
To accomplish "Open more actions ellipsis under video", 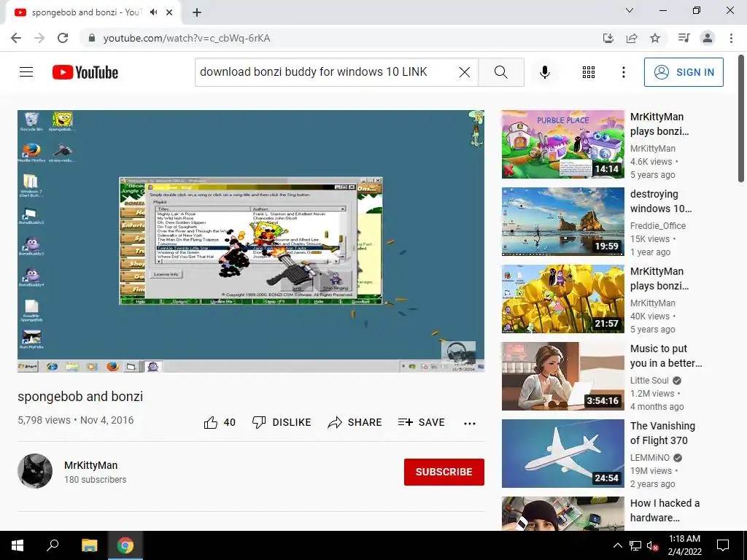I will click(x=470, y=423).
